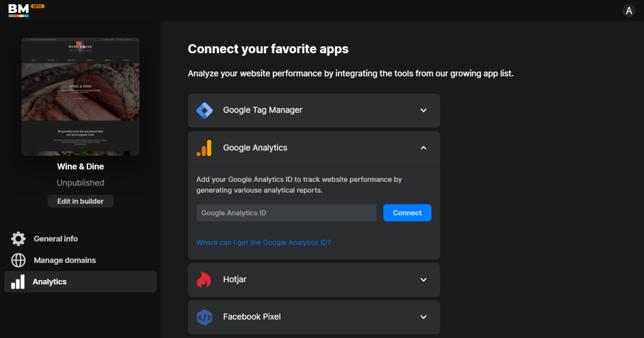644x338 pixels.
Task: Click the Manage domains globe icon
Action: (18, 260)
